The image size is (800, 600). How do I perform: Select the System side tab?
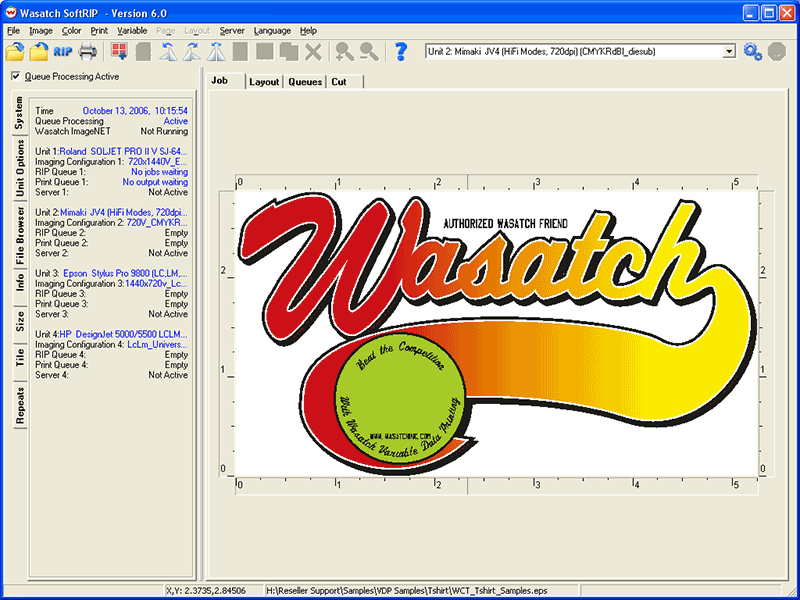[x=19, y=113]
